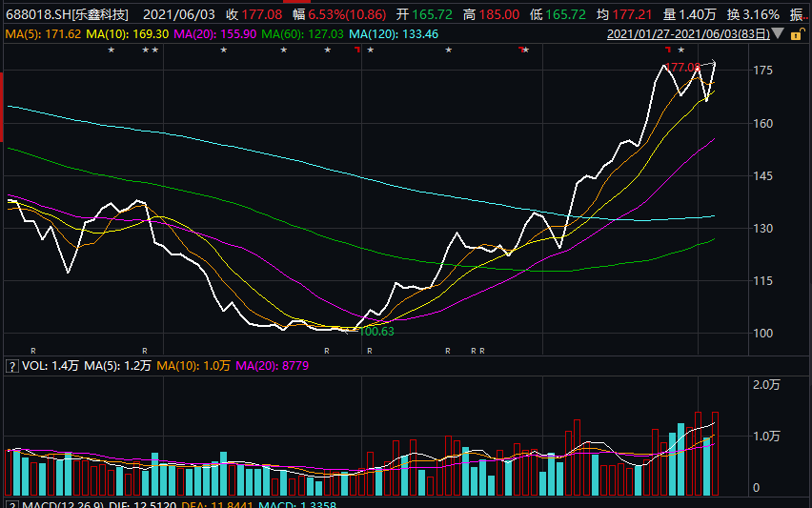Click the first R marker at the chart bottom
The height and width of the screenshot is (508, 812).
click(x=33, y=351)
